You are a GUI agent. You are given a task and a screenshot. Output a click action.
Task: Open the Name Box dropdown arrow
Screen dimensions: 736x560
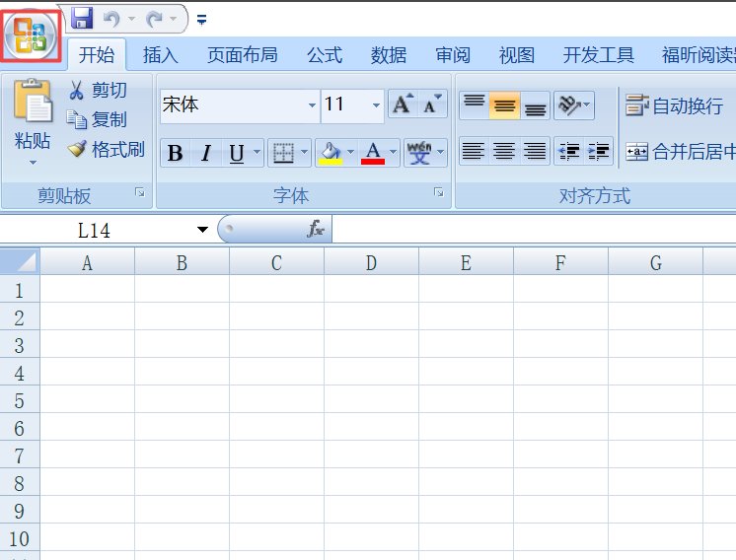click(203, 230)
